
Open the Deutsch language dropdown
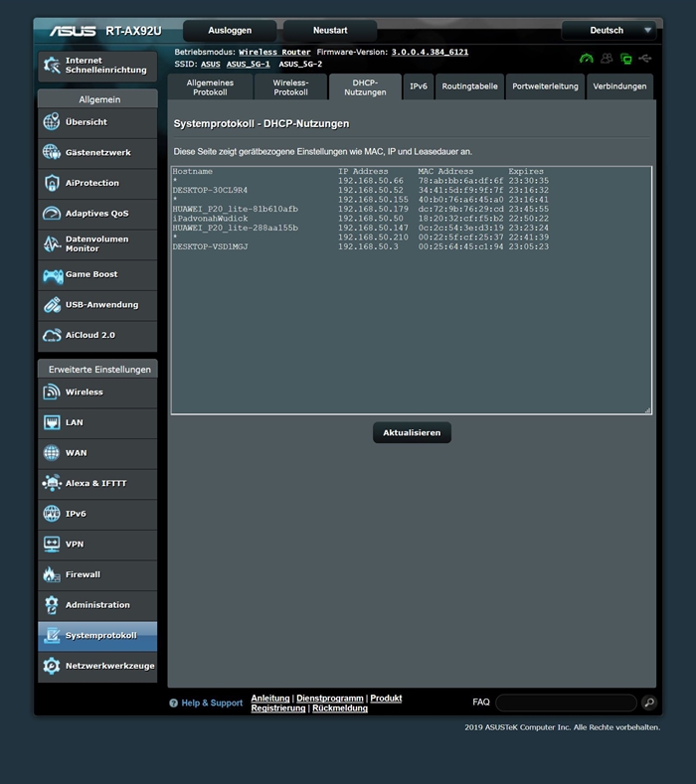point(609,31)
